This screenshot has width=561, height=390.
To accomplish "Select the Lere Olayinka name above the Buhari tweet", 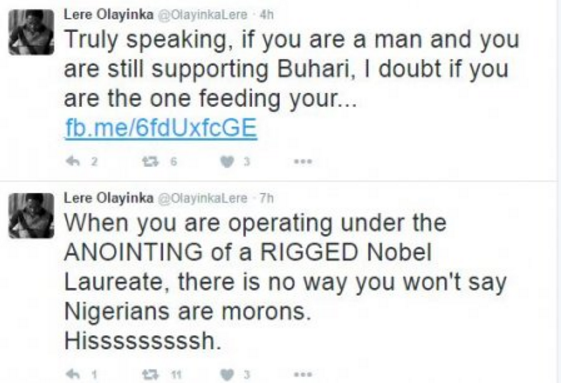I will point(108,15).
